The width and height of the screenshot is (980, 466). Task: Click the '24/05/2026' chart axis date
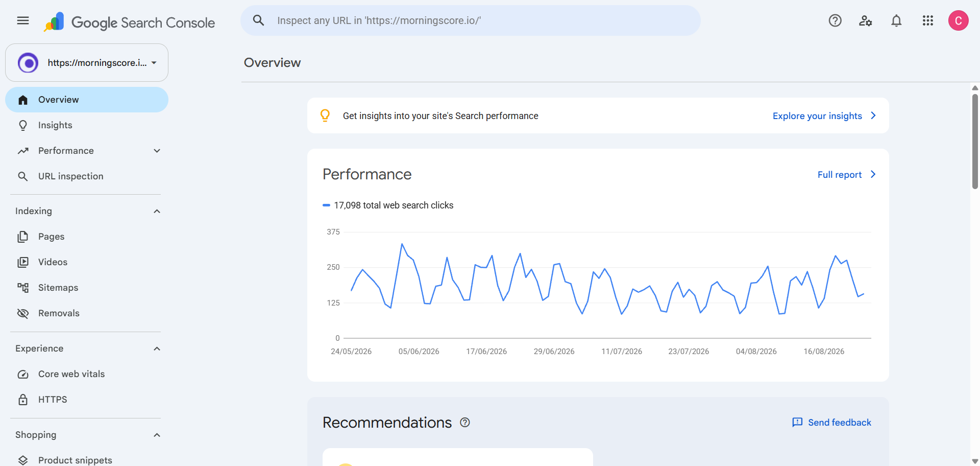point(351,352)
